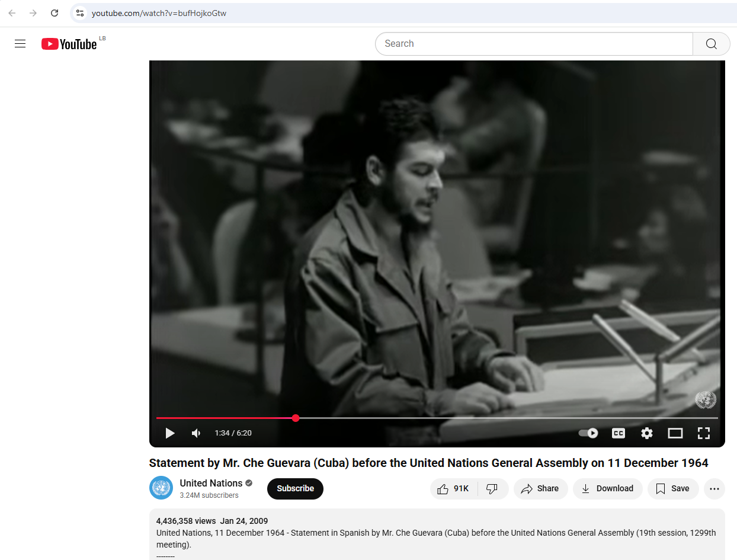Open video settings gear

pyautogui.click(x=646, y=433)
